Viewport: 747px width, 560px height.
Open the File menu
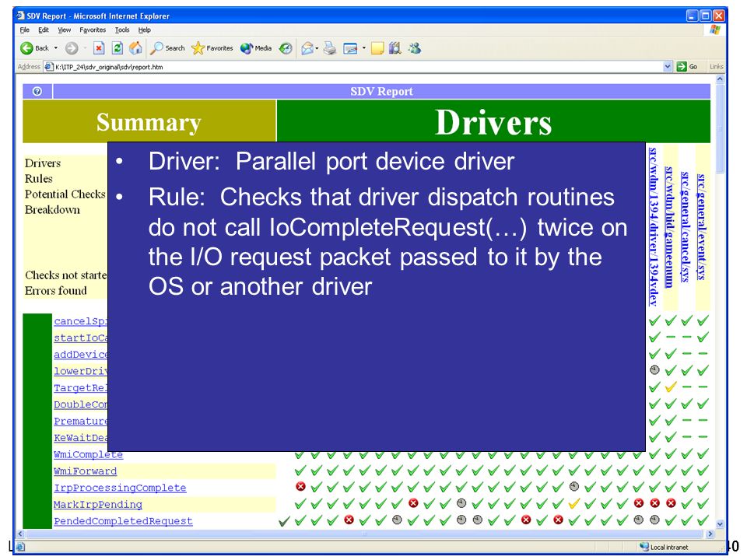click(x=25, y=30)
